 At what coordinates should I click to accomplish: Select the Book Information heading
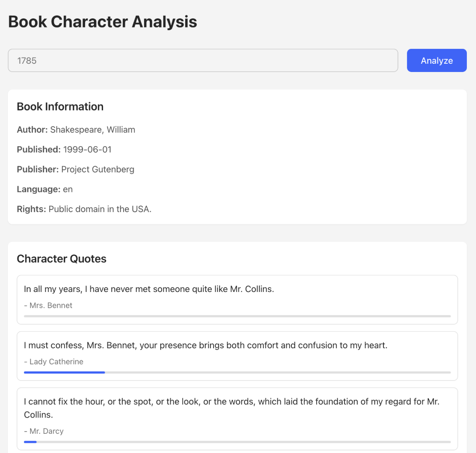click(x=60, y=106)
